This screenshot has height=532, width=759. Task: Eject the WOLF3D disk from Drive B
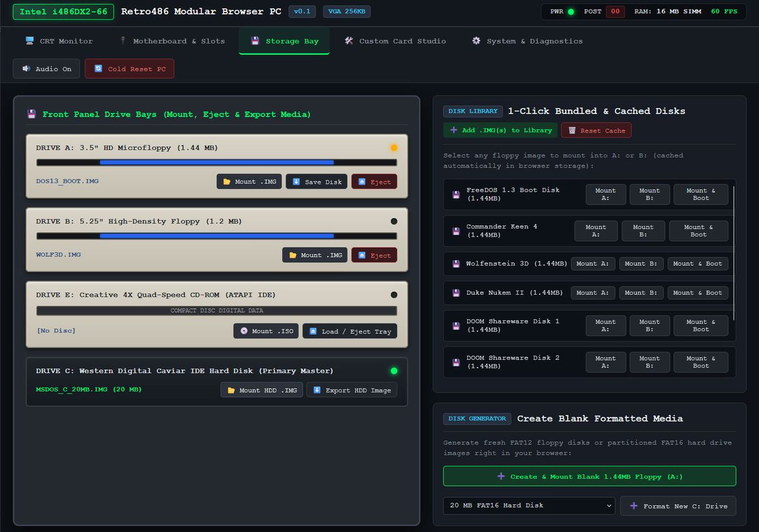pyautogui.click(x=374, y=255)
